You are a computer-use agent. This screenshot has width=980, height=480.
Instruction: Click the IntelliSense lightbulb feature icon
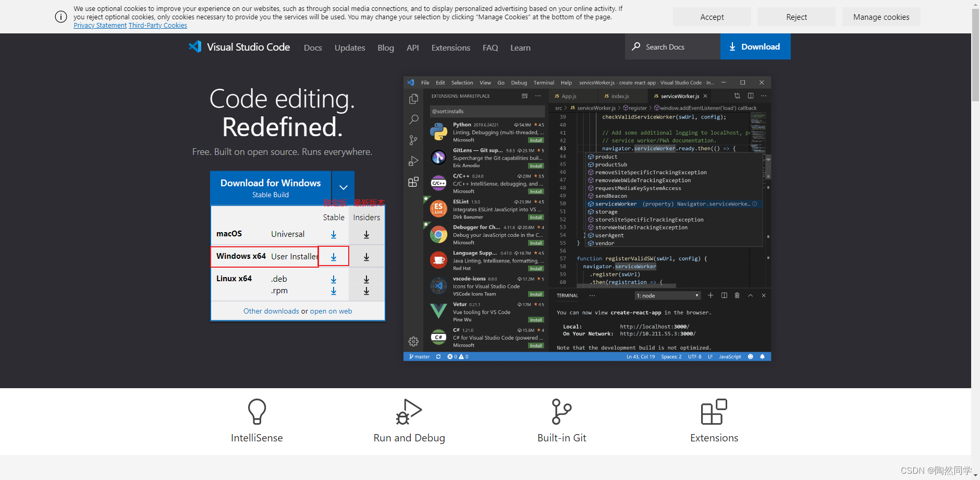257,412
